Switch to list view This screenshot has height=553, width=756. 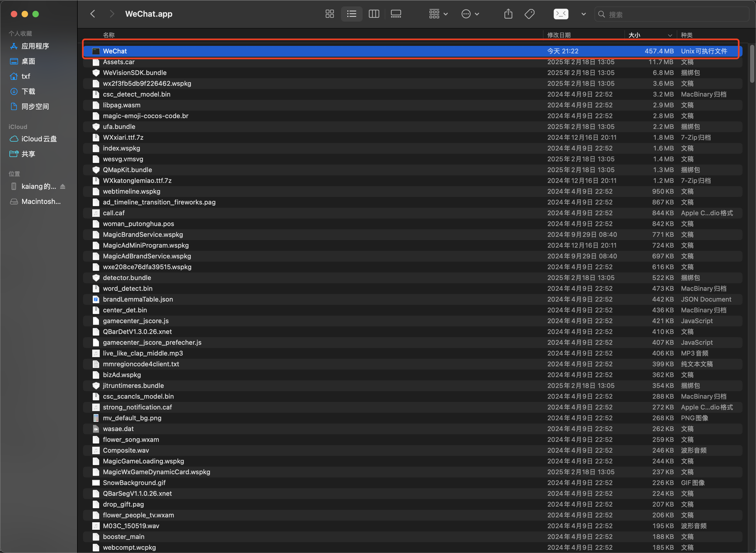[x=352, y=14]
